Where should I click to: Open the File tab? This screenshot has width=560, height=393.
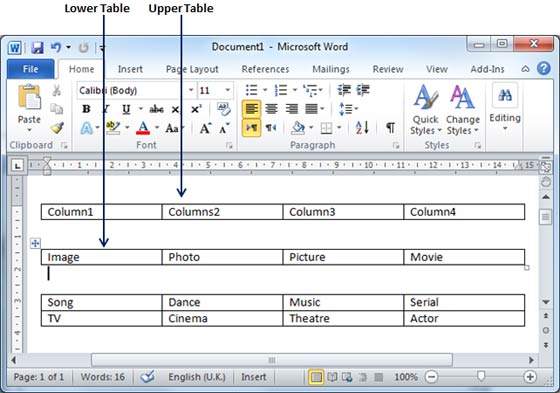tap(30, 69)
